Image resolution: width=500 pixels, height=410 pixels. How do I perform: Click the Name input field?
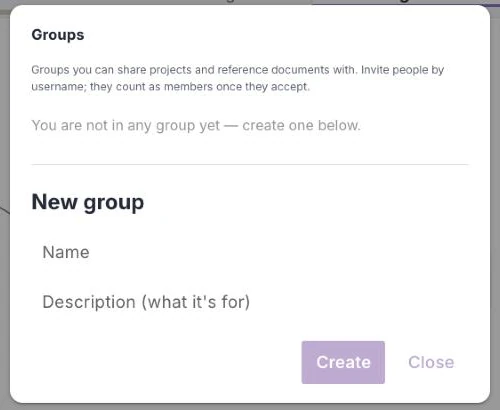[x=250, y=252]
